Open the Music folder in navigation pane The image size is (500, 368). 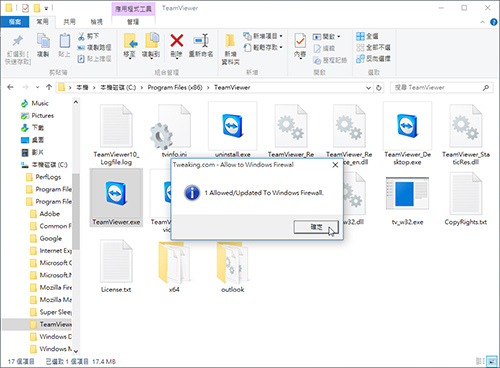40,103
